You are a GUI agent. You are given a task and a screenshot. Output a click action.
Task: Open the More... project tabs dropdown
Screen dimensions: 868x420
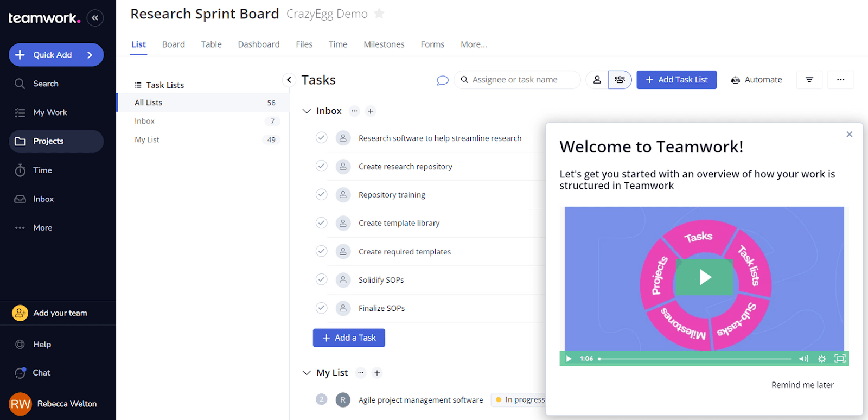pos(474,44)
